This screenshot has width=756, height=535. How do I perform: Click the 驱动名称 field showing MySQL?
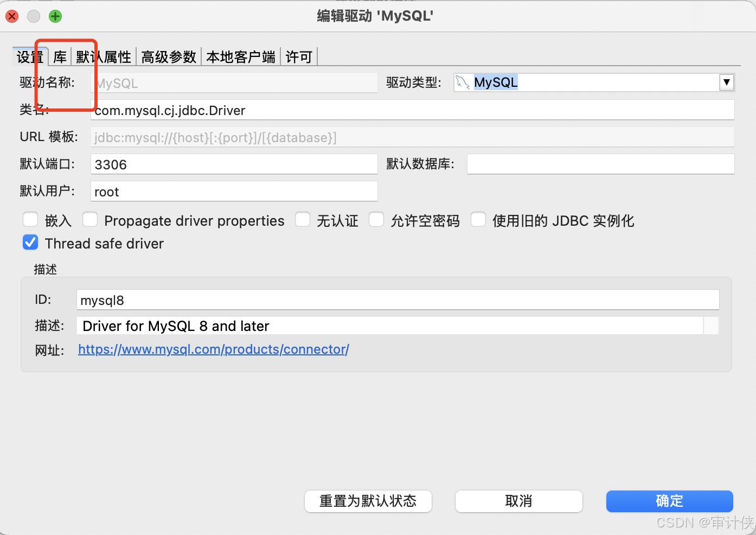coord(234,83)
